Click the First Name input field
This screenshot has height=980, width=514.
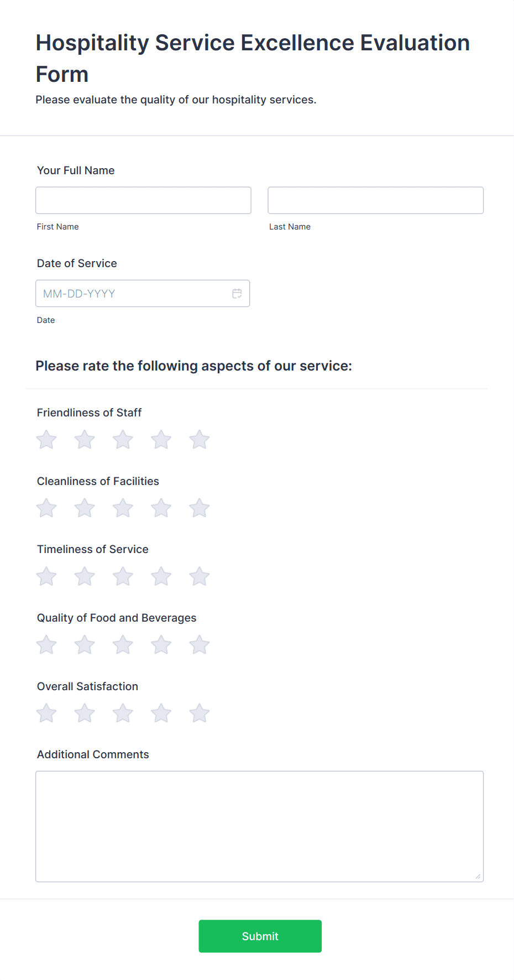[143, 200]
